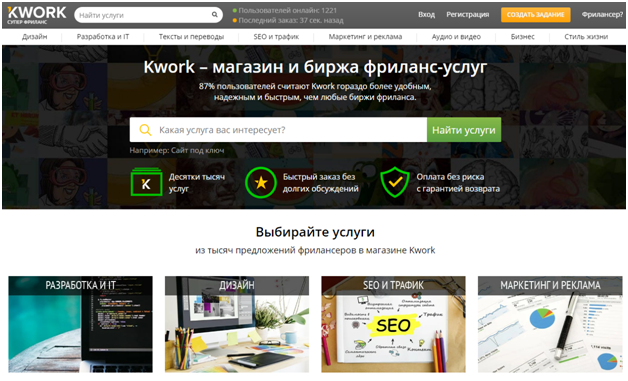This screenshot has height=381, width=628.
Task: Focus the 'Какая услуга вас интересует?' field
Action: point(278,130)
